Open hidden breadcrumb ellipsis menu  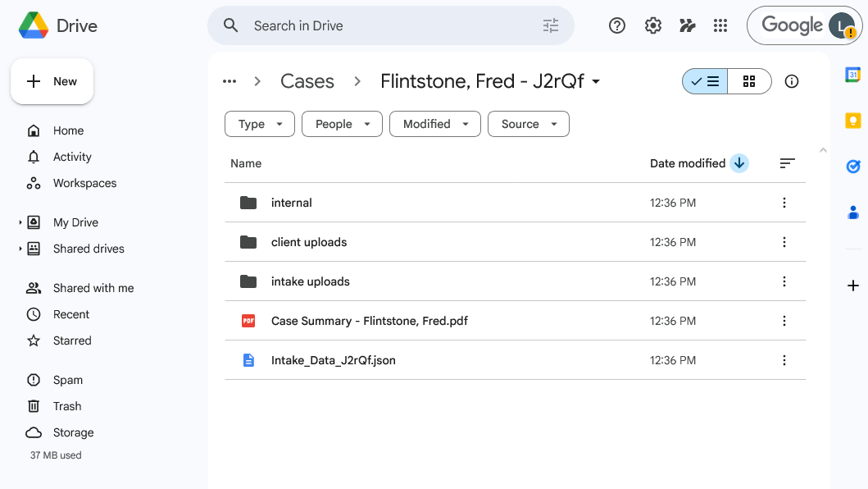229,81
